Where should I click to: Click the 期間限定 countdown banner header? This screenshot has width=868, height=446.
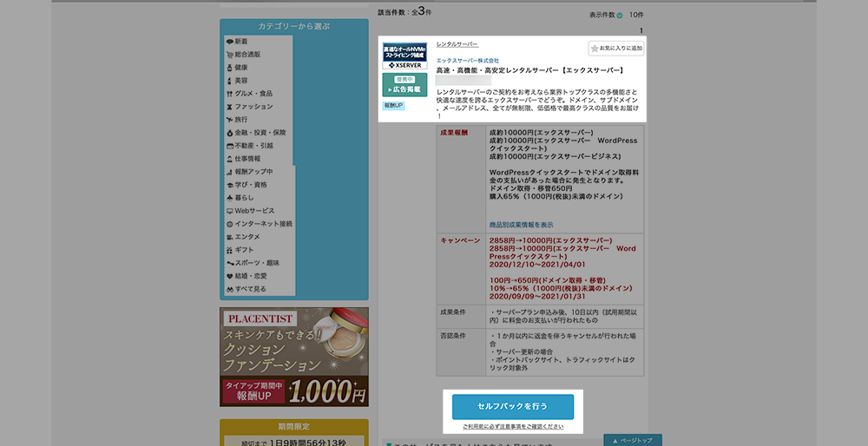click(294, 427)
